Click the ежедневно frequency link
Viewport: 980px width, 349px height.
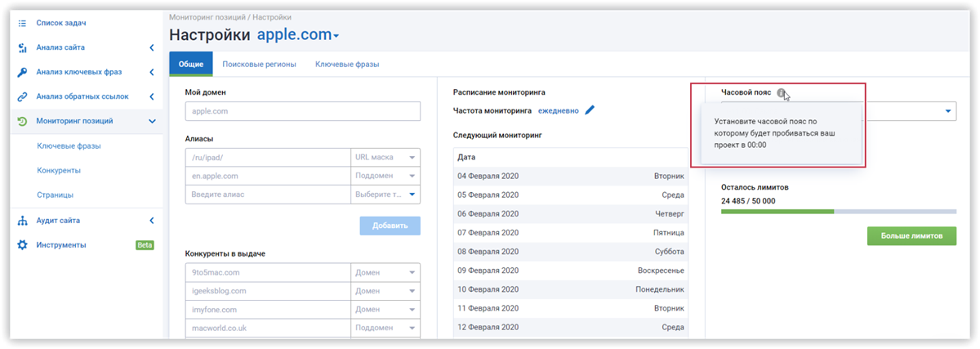point(558,110)
